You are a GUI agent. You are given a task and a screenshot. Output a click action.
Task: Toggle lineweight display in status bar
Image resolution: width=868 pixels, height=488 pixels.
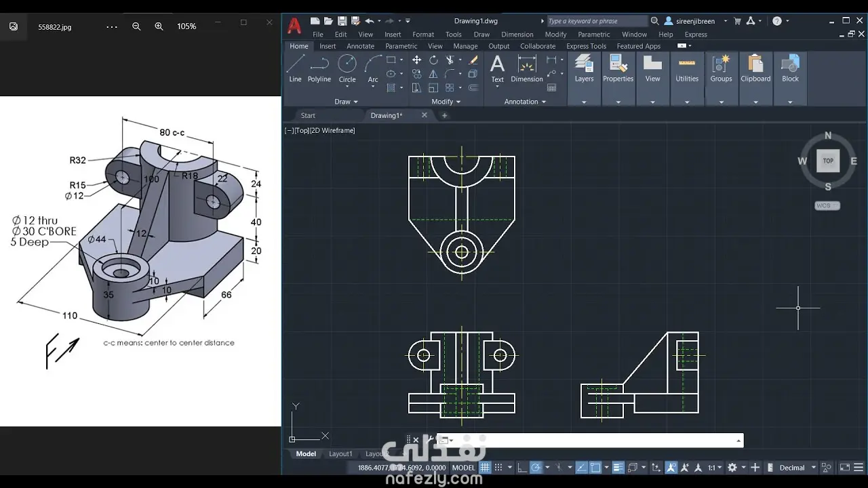618,468
